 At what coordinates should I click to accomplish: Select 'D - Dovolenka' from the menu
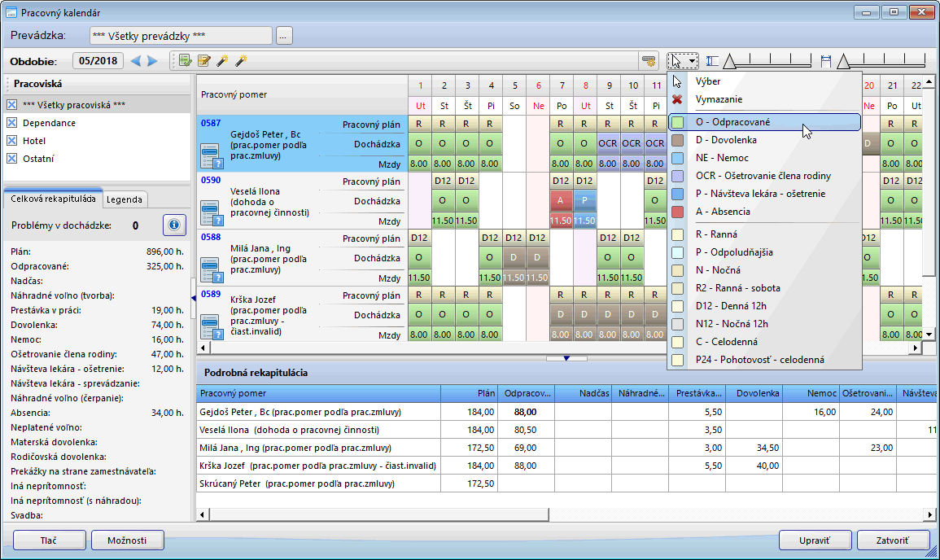(726, 140)
